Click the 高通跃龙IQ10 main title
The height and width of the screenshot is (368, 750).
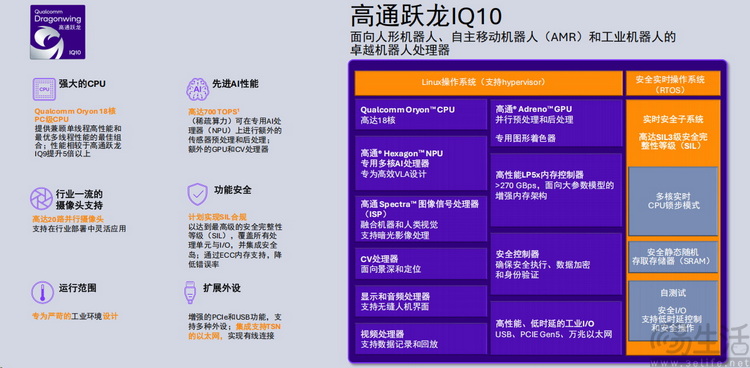[426, 16]
